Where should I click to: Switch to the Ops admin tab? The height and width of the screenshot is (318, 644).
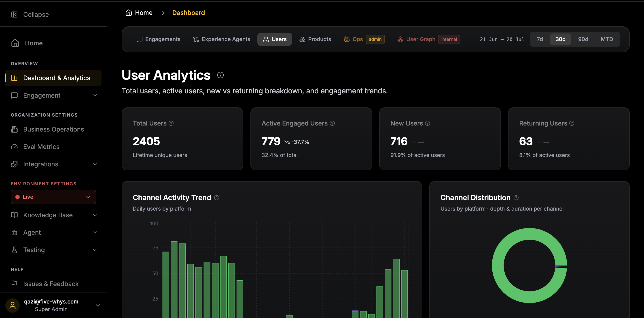[364, 39]
